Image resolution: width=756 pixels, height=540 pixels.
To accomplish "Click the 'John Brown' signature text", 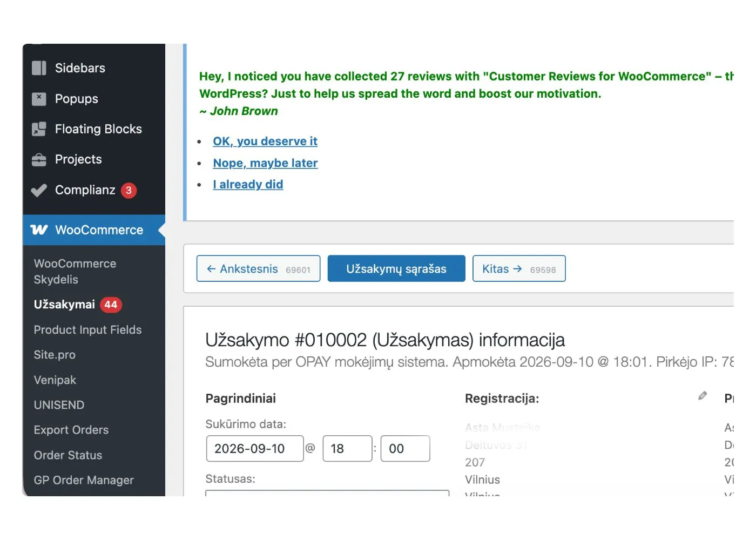I will 244,111.
